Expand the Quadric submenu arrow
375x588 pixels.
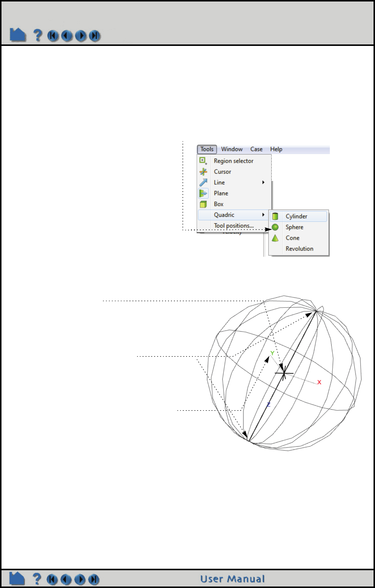tap(263, 215)
